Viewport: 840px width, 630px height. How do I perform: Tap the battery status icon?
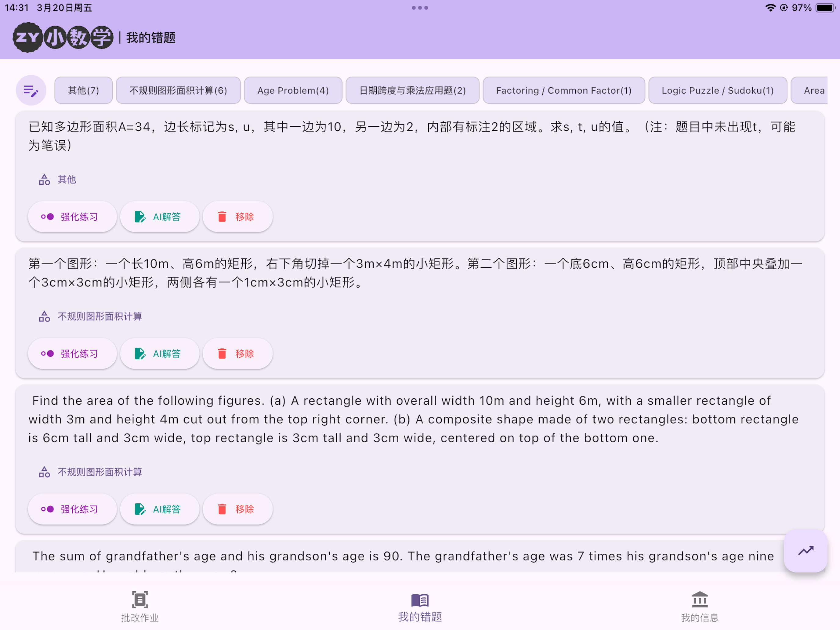coord(825,8)
